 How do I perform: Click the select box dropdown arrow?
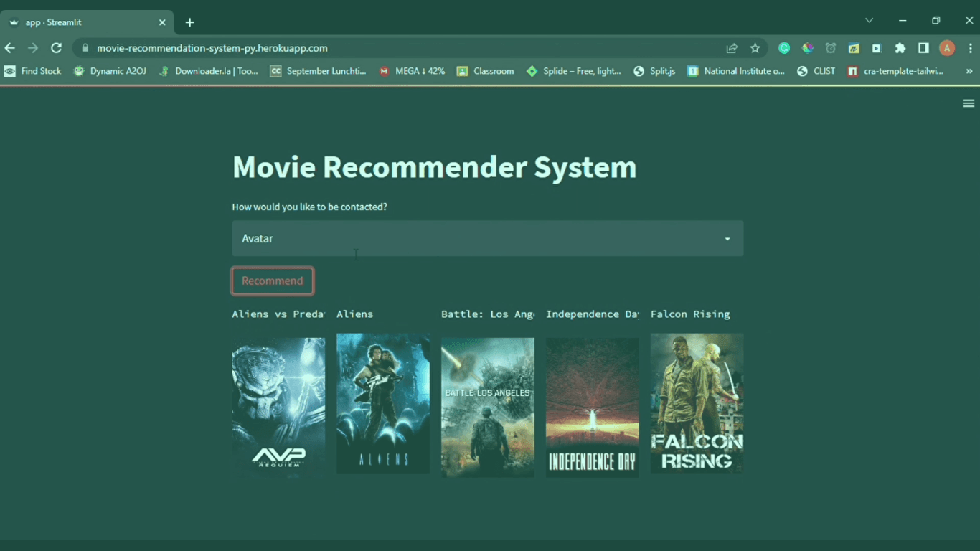pyautogui.click(x=727, y=239)
